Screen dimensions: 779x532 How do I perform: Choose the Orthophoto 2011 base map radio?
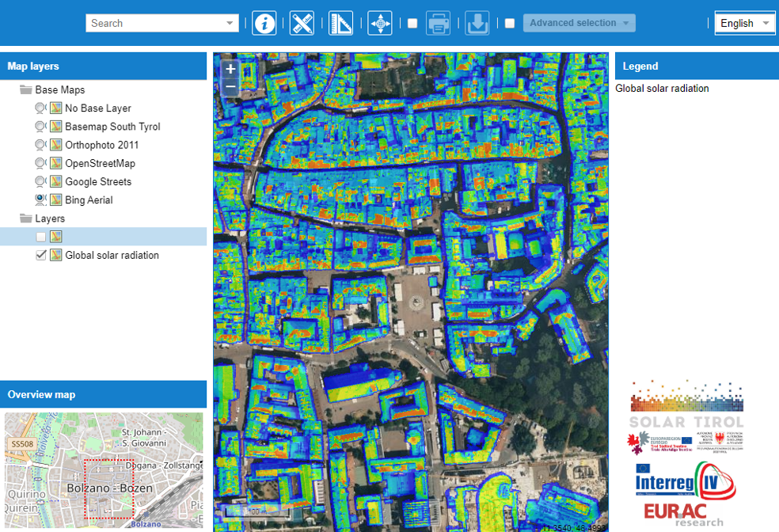point(40,145)
